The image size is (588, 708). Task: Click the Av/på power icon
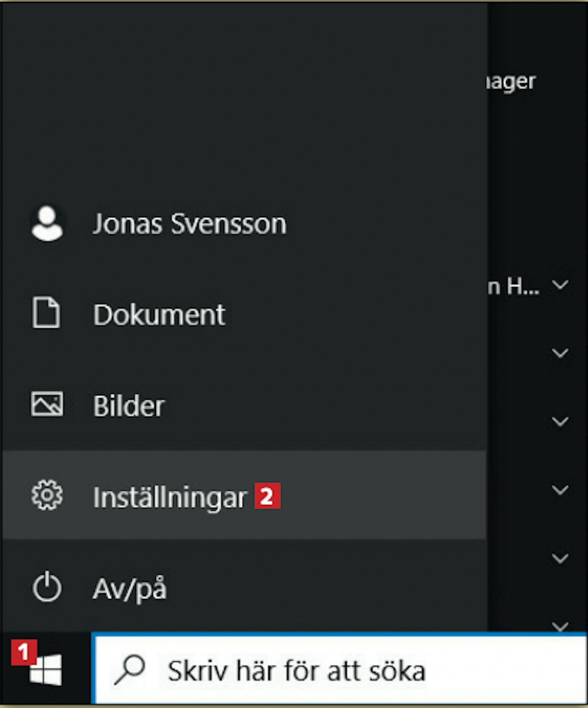47,587
